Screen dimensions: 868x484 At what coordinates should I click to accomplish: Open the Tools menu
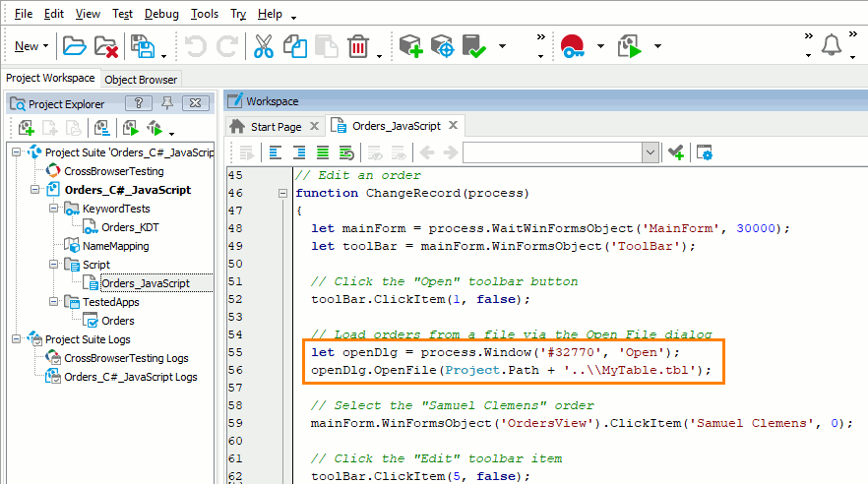coord(205,14)
